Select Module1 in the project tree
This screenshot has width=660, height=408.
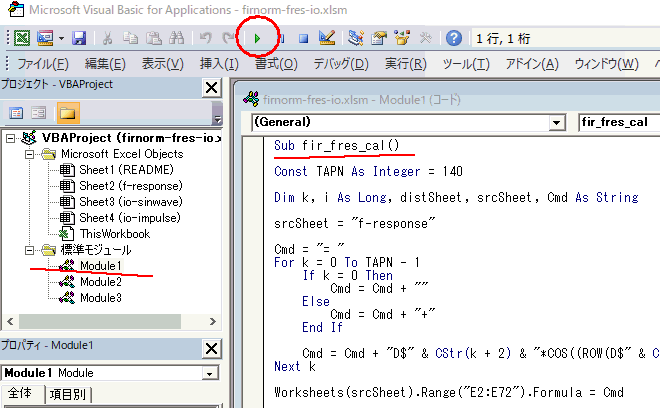point(101,266)
